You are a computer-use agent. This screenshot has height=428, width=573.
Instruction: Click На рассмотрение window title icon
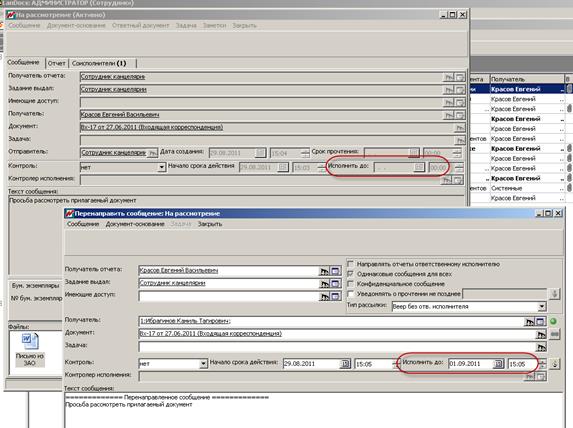pos(11,15)
